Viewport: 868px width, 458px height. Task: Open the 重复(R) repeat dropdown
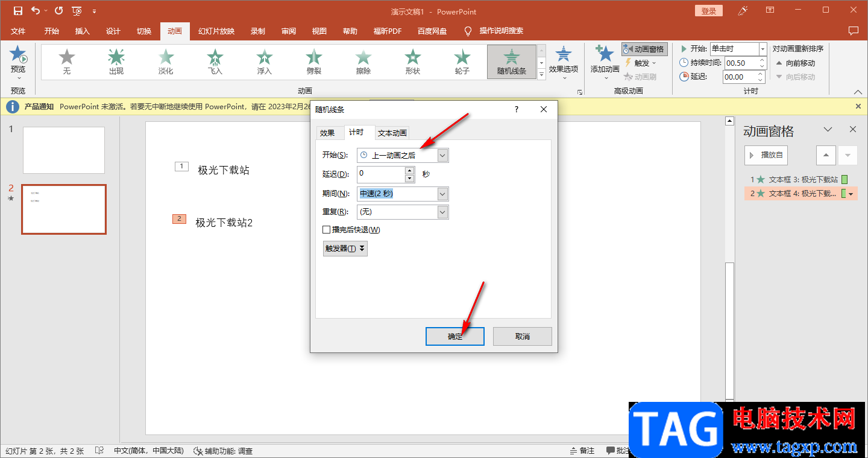tap(442, 212)
